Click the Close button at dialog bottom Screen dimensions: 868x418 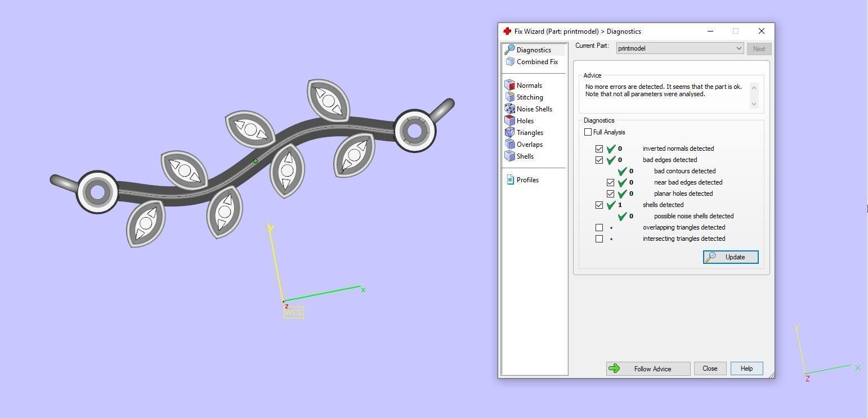coord(710,368)
